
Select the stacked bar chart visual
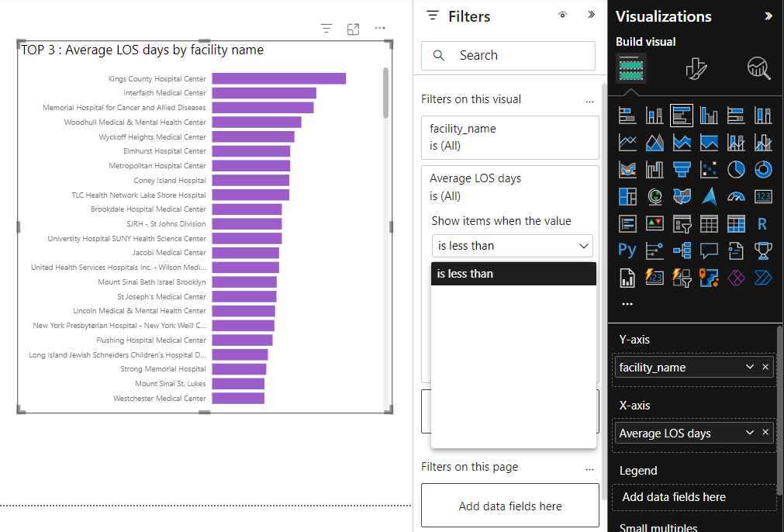627,116
